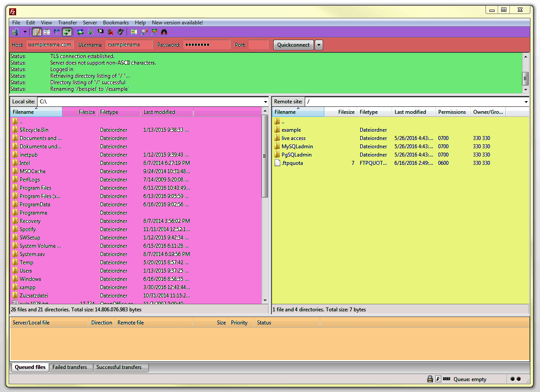Toggle the transfer queue display
Screen dimensions: 540x392
click(x=67, y=32)
